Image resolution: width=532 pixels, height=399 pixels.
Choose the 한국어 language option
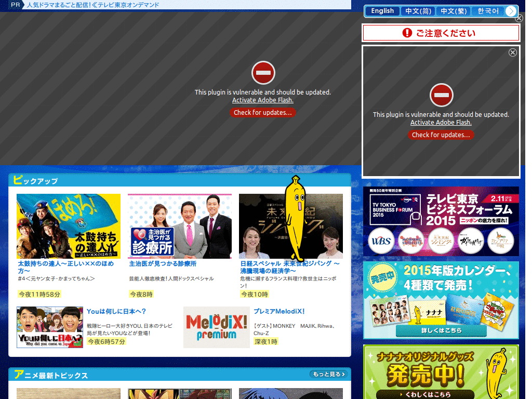(488, 11)
